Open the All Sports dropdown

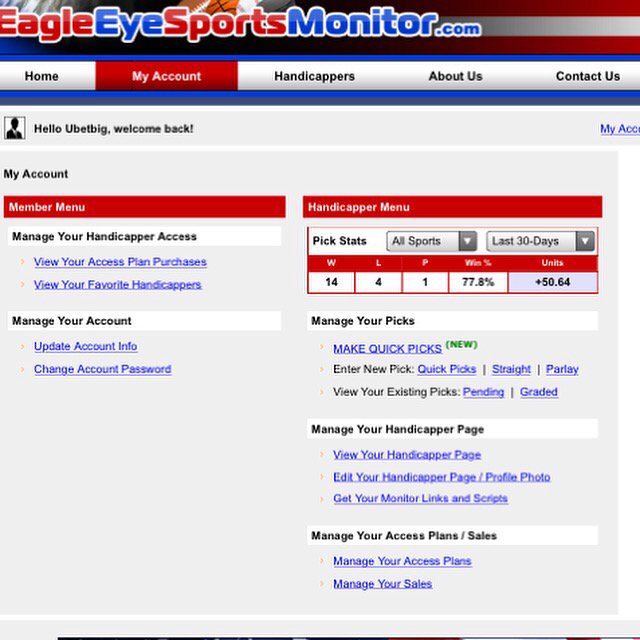[x=431, y=241]
